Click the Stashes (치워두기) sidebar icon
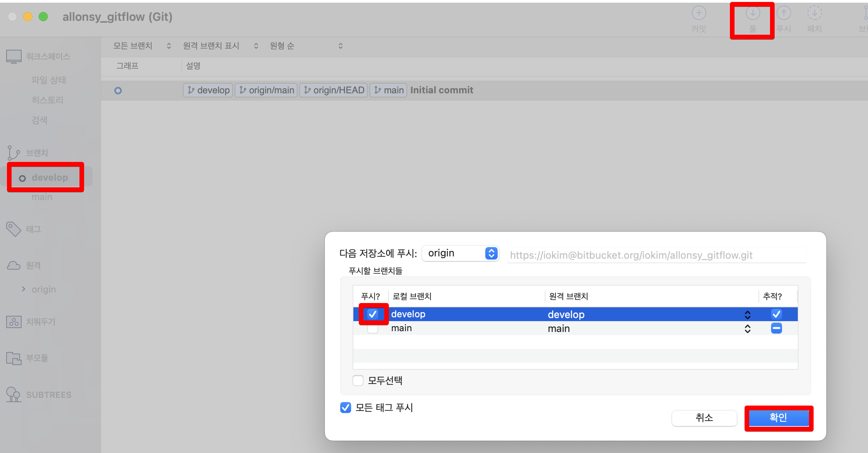 click(14, 322)
